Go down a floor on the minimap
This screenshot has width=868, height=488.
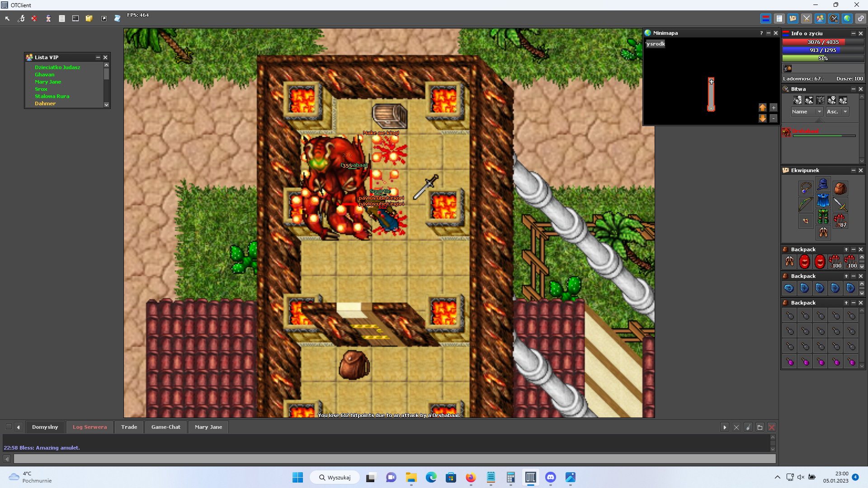(x=763, y=118)
